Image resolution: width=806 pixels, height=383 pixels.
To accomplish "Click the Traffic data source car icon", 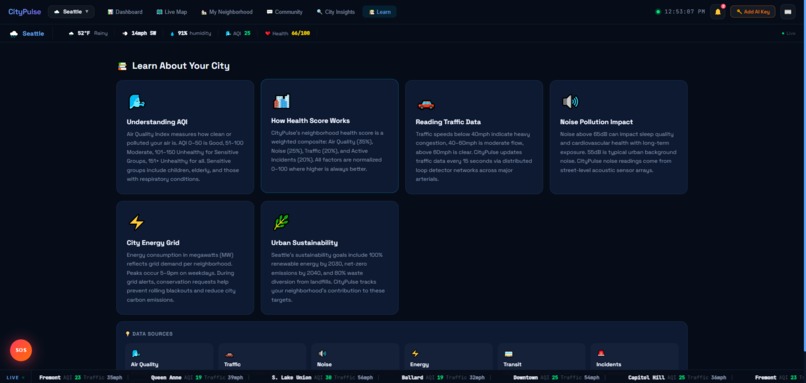I will 229,354.
